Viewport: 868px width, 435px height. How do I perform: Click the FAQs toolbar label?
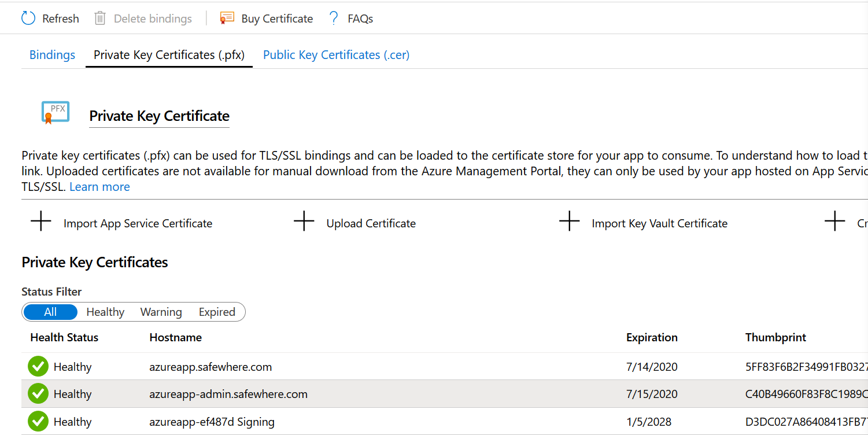pyautogui.click(x=360, y=19)
